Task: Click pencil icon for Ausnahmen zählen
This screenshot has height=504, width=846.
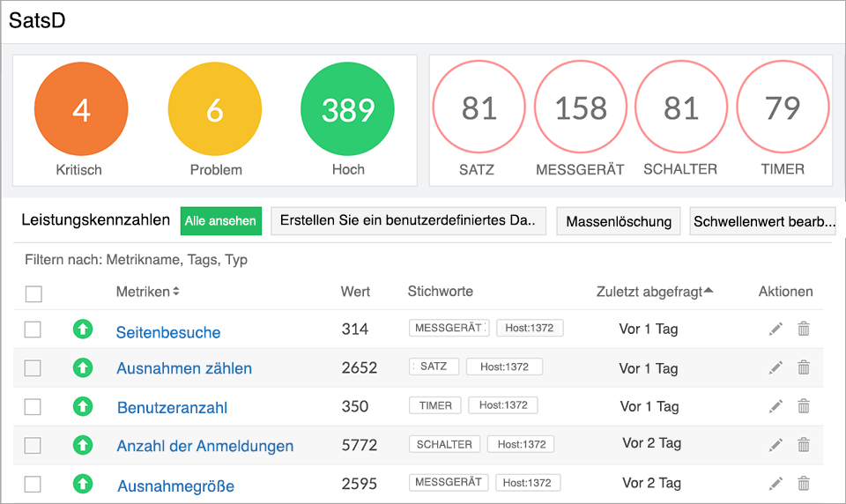Action: [775, 367]
